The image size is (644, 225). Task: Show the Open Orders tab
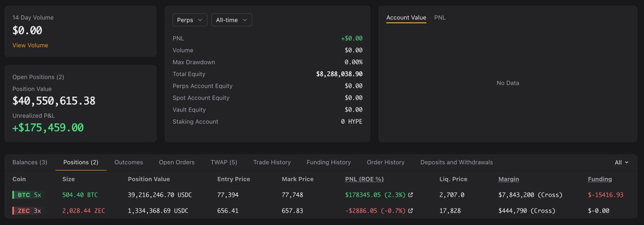pyautogui.click(x=177, y=163)
